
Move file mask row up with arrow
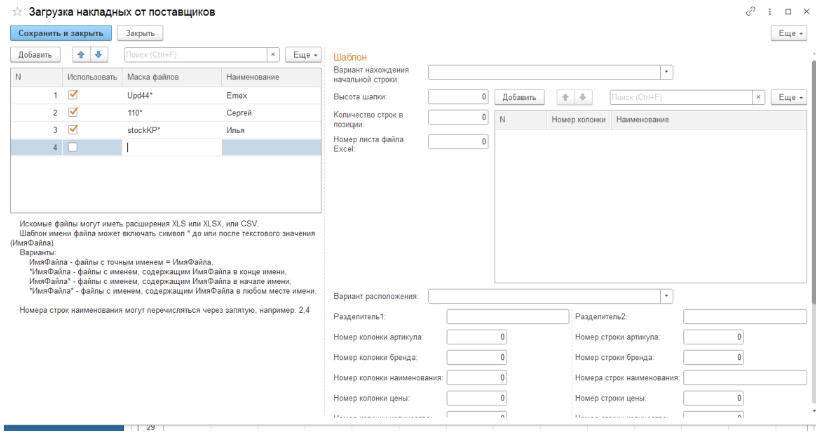83,54
